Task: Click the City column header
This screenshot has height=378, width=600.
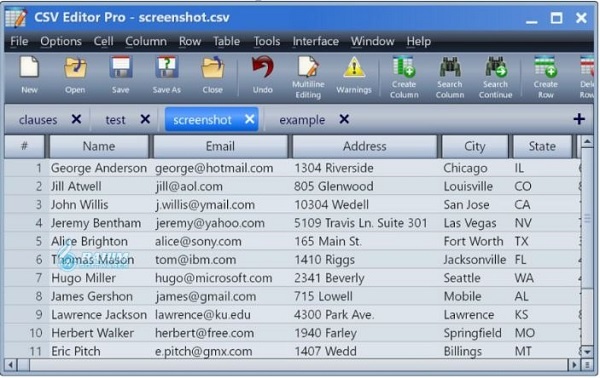Action: coord(474,146)
